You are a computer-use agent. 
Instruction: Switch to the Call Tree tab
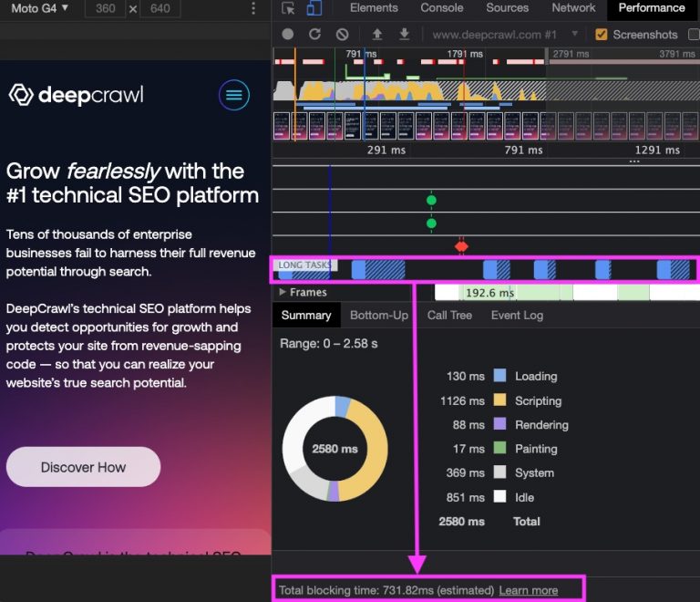point(449,316)
